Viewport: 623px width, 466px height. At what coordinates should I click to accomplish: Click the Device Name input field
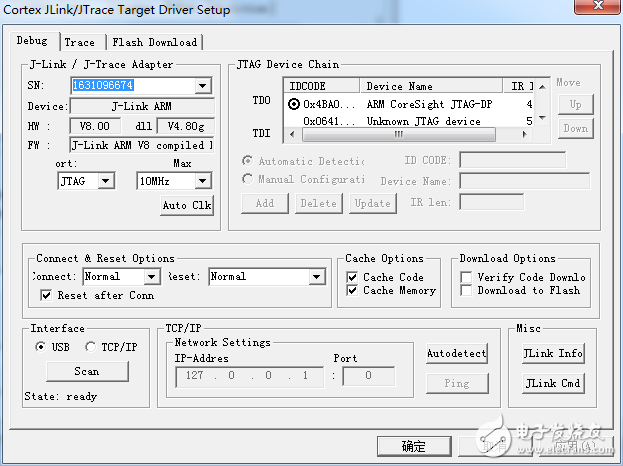[x=524, y=181]
